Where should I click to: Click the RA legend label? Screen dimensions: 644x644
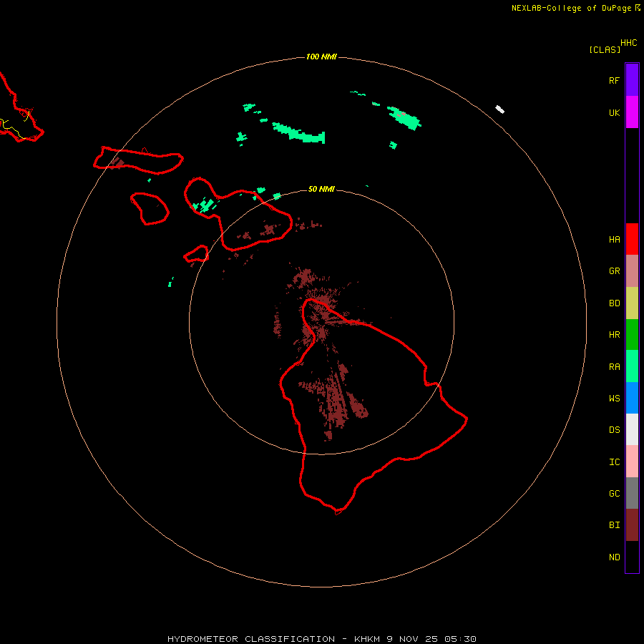(614, 367)
